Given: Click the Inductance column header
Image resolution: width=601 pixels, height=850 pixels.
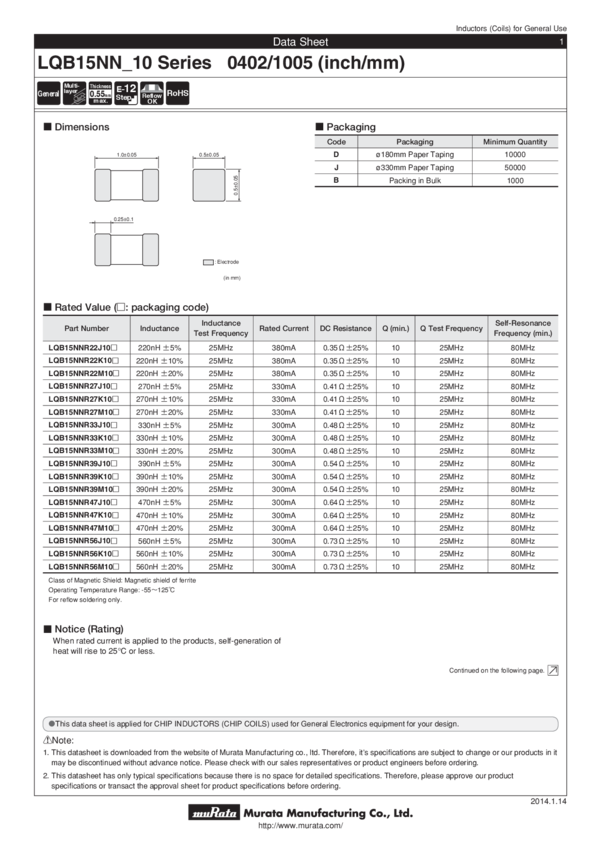Looking at the screenshot, I should [x=159, y=329].
